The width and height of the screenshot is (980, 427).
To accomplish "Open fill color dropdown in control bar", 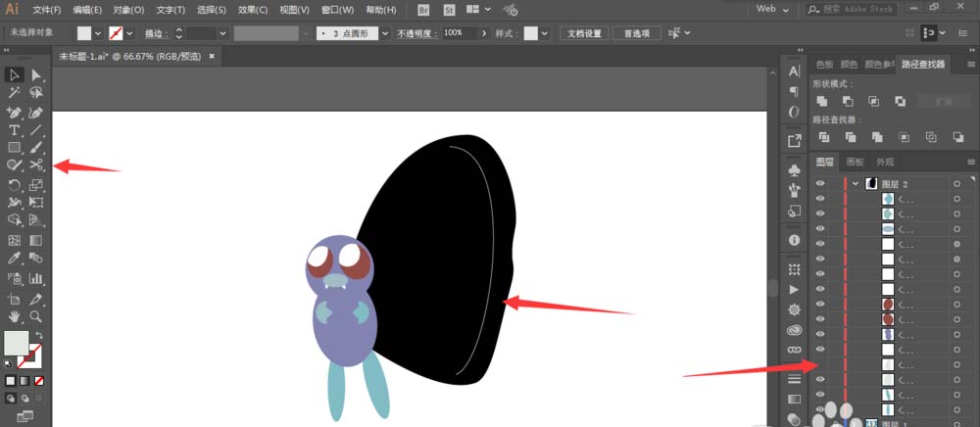I will pyautogui.click(x=97, y=33).
